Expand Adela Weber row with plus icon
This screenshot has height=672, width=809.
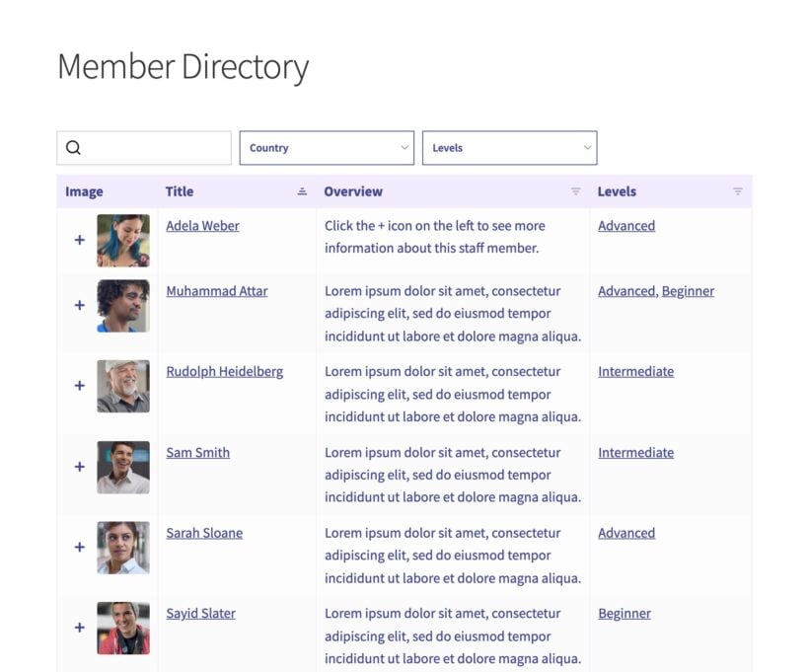(80, 240)
